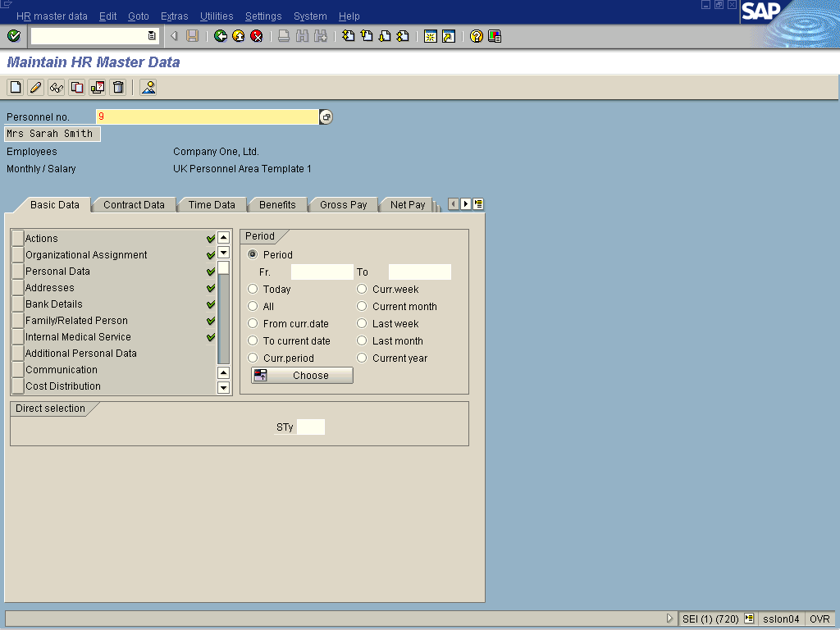Image resolution: width=840 pixels, height=630 pixels.
Task: Switch to the Gross Pay tab
Action: 344,204
